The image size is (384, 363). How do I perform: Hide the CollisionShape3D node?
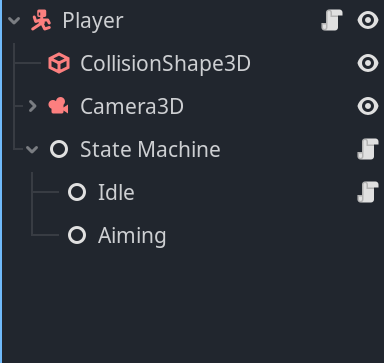368,63
